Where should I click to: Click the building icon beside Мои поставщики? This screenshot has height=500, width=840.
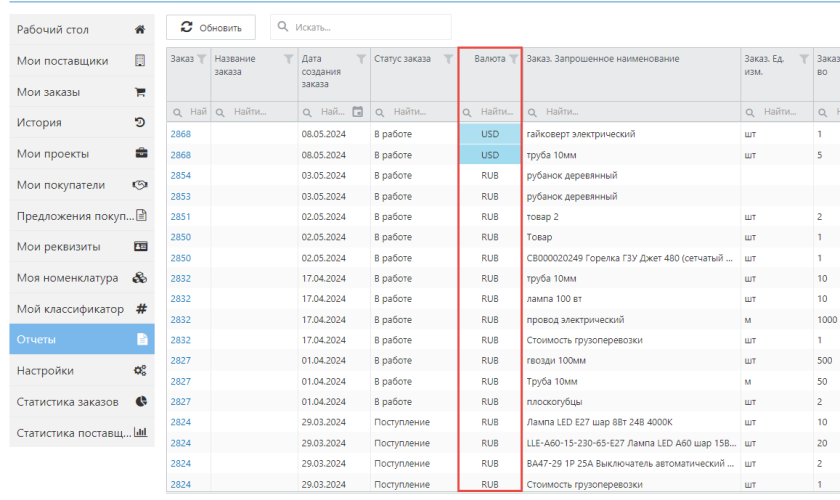140,61
